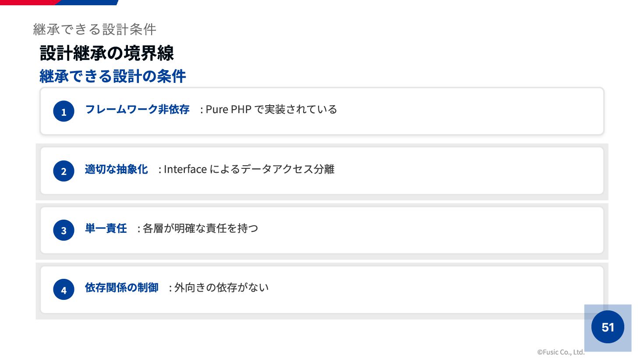Click the text 各層が明確な責任を持つ

pyautogui.click(x=200, y=228)
